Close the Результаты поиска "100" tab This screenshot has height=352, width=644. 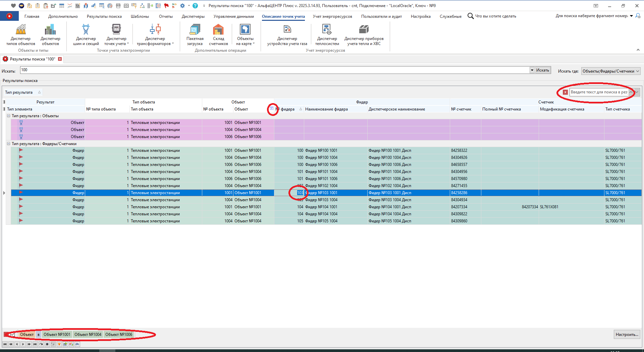tap(60, 59)
